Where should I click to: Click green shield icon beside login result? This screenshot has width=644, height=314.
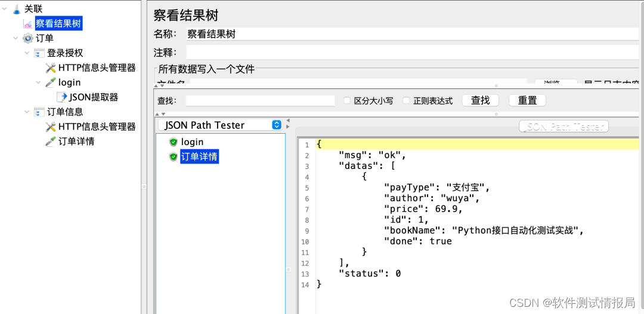[x=174, y=142]
